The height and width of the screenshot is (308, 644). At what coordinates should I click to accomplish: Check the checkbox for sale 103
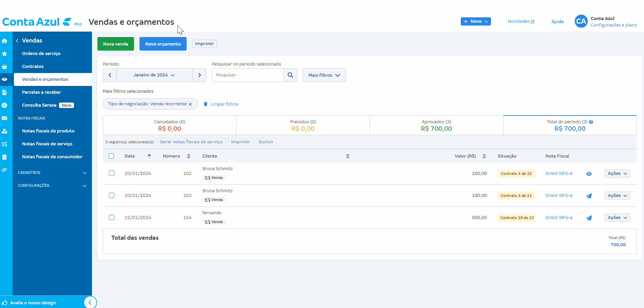click(112, 195)
